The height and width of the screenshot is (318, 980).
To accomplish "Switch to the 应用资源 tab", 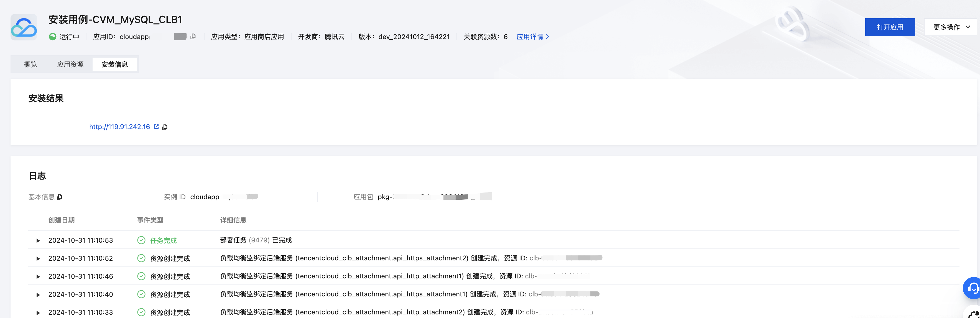I will (70, 64).
